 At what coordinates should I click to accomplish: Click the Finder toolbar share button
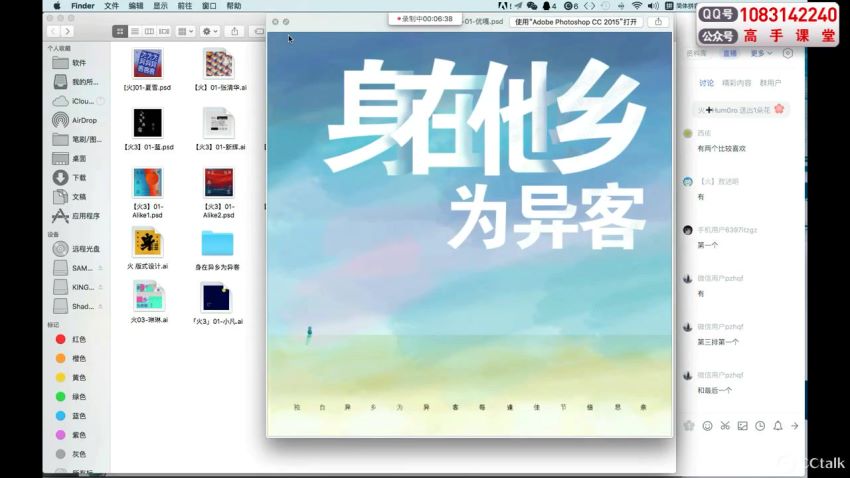tap(235, 31)
